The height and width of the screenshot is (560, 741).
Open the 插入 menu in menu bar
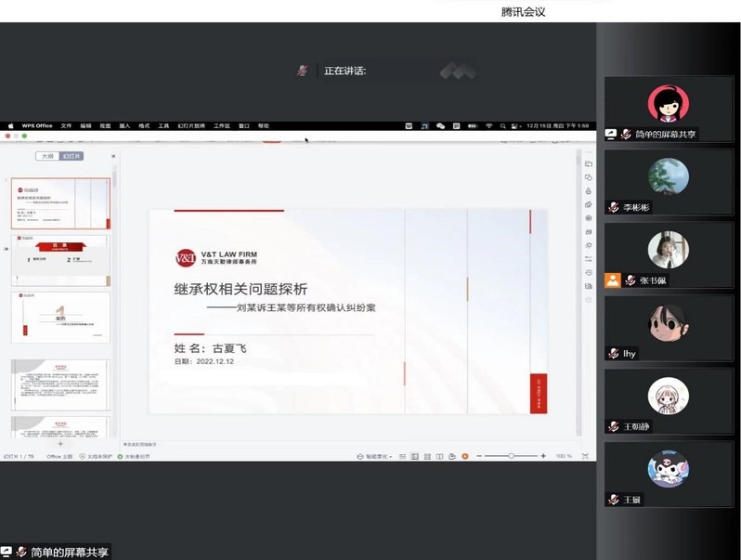click(124, 125)
